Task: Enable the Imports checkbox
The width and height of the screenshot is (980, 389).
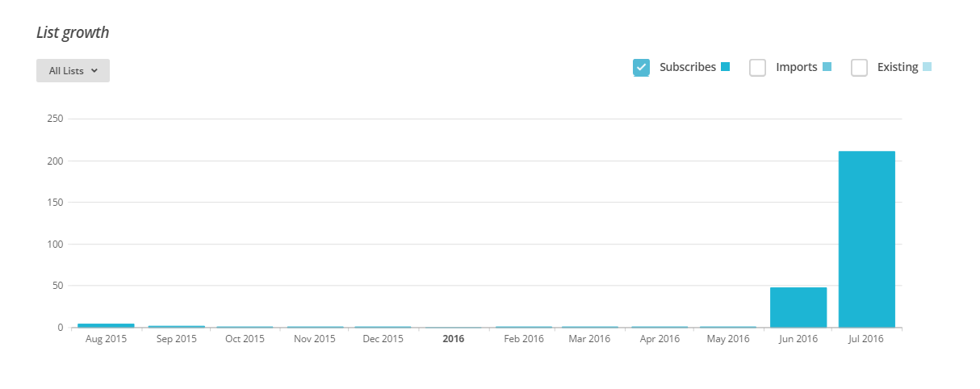Action: (757, 68)
